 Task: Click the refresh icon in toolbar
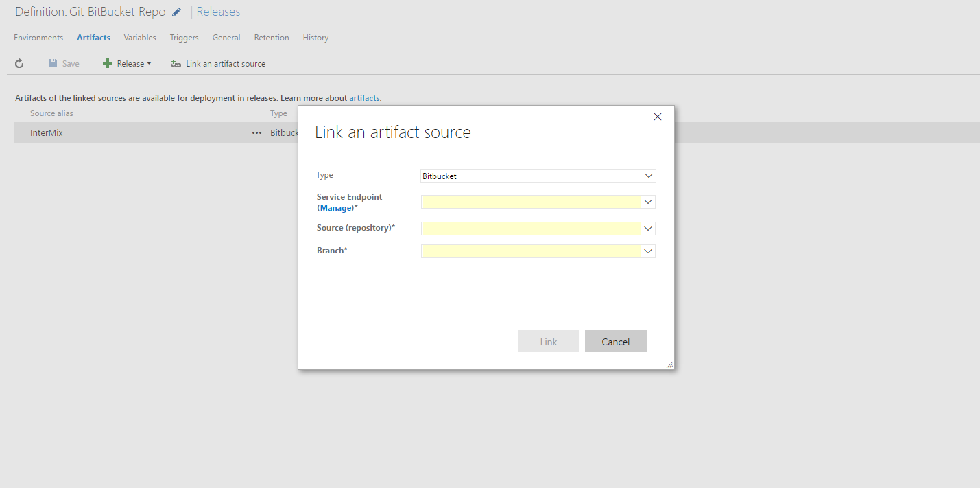coord(19,64)
